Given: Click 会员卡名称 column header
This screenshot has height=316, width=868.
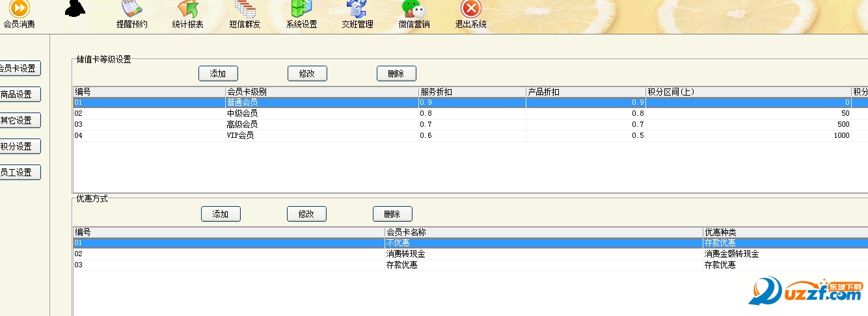Looking at the screenshot, I should [544, 232].
